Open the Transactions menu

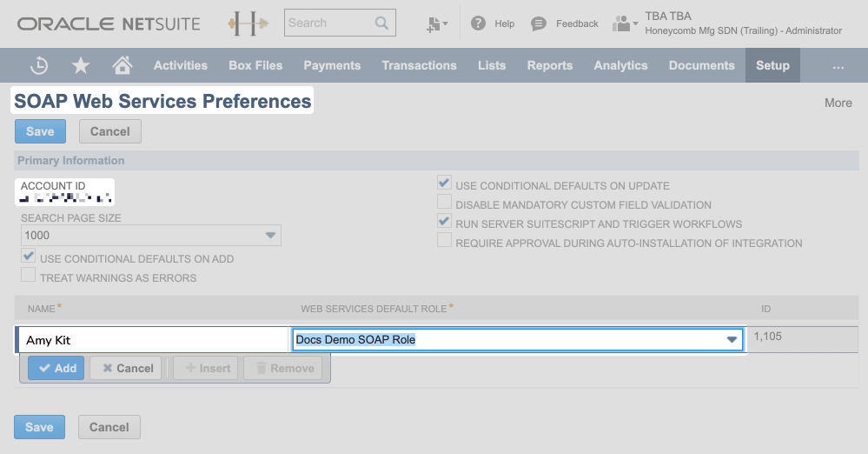coord(419,65)
